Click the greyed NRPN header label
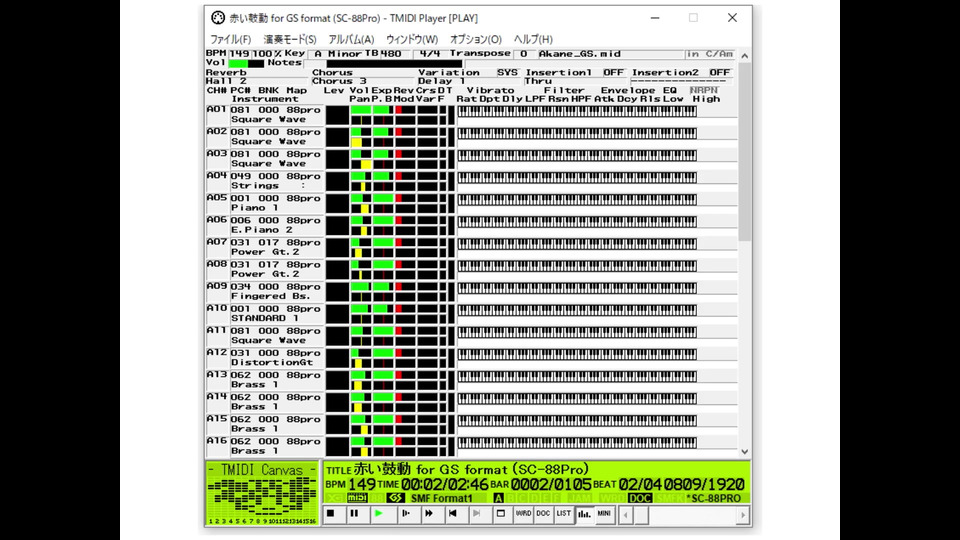This screenshot has width=960, height=540. click(703, 90)
